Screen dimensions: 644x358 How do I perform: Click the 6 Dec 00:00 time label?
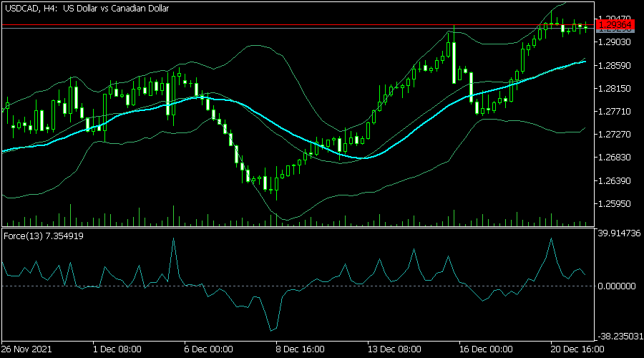click(209, 349)
